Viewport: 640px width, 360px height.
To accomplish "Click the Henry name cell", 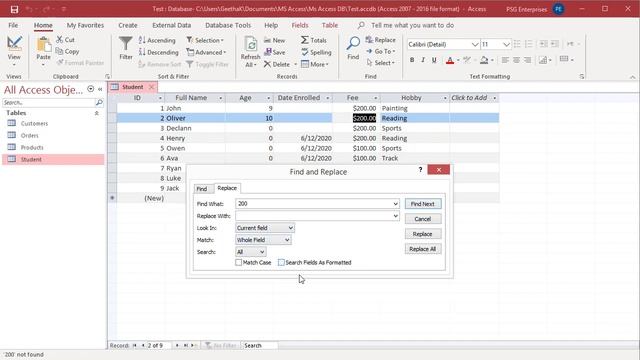I will coord(195,138).
